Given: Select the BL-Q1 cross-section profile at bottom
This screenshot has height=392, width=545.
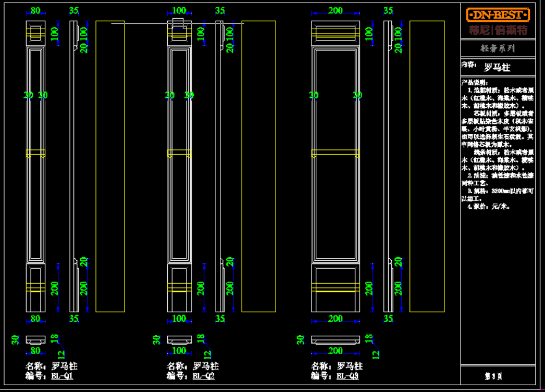Looking at the screenshot, I should tap(35, 340).
